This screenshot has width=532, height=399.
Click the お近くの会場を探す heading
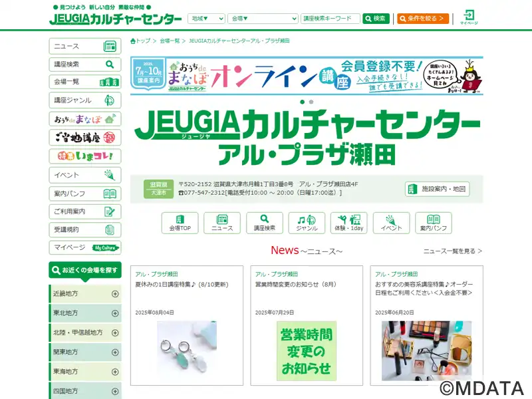tap(85, 271)
